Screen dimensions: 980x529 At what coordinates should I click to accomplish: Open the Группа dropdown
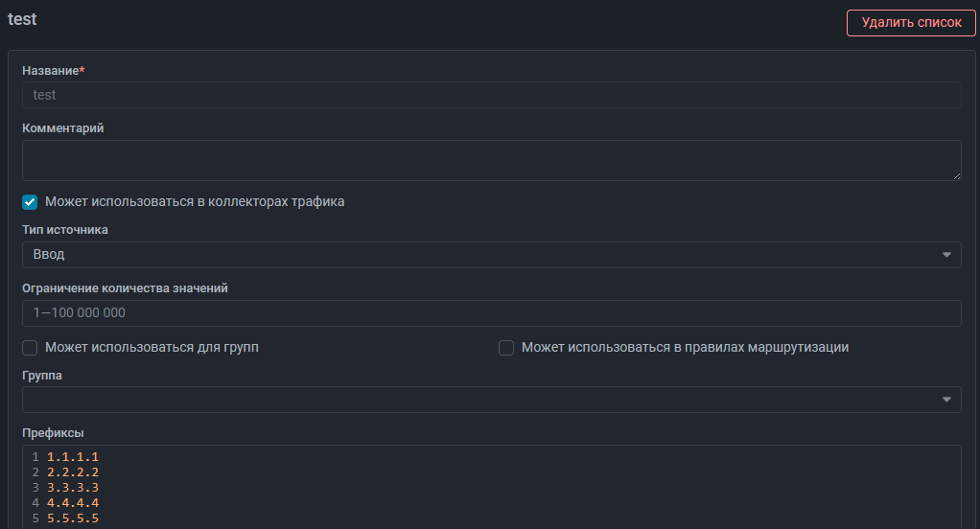491,400
